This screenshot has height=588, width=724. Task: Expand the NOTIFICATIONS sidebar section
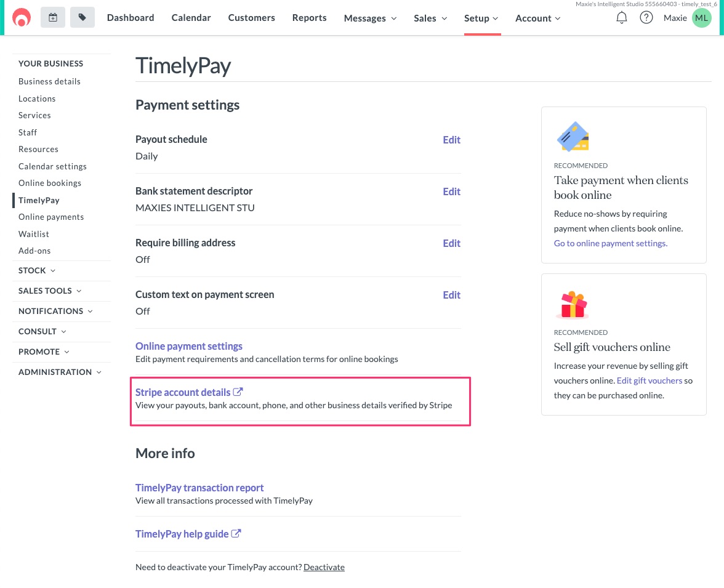coord(55,311)
